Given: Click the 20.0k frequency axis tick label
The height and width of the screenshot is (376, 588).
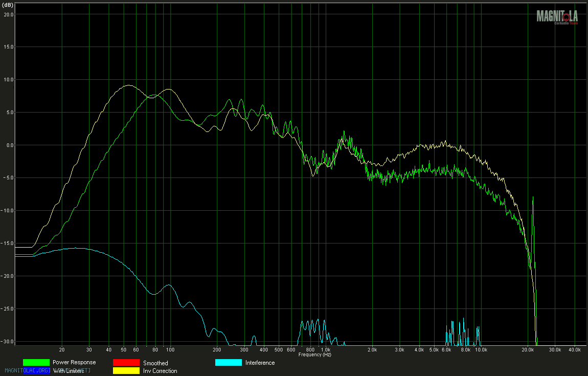Looking at the screenshot, I should 528,350.
